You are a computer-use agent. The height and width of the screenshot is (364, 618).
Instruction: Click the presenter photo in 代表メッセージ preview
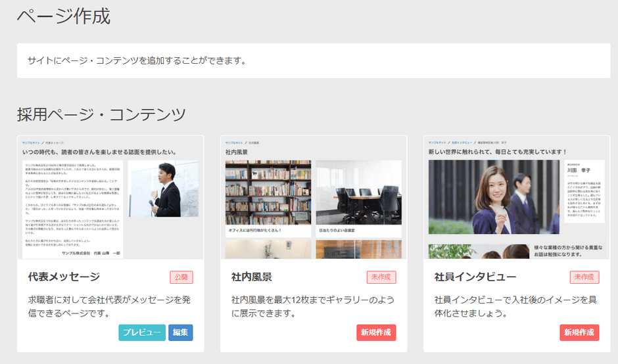pyautogui.click(x=164, y=190)
